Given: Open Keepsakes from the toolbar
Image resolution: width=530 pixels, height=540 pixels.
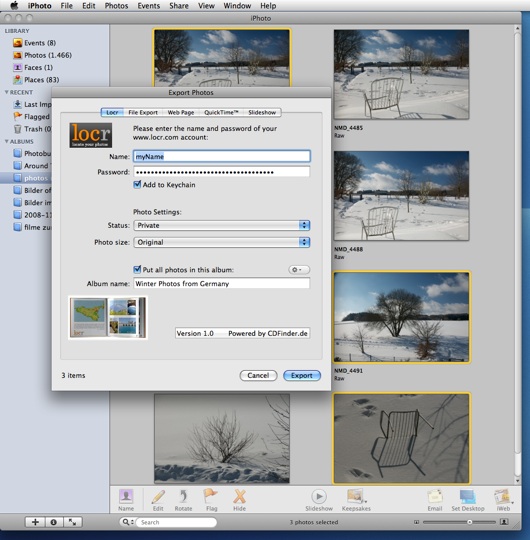Looking at the screenshot, I should 356,497.
